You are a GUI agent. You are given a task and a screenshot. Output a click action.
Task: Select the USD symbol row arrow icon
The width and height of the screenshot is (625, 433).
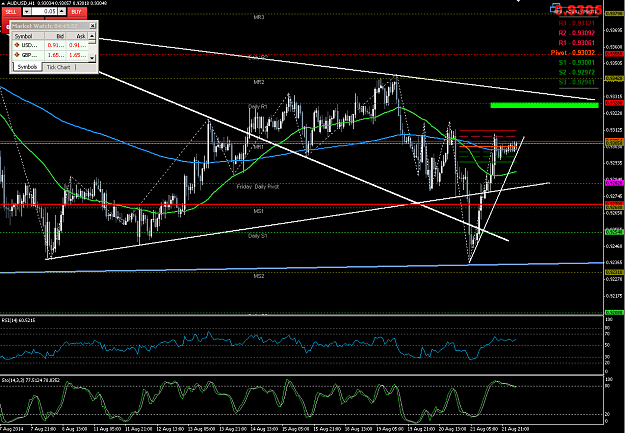(x=17, y=45)
